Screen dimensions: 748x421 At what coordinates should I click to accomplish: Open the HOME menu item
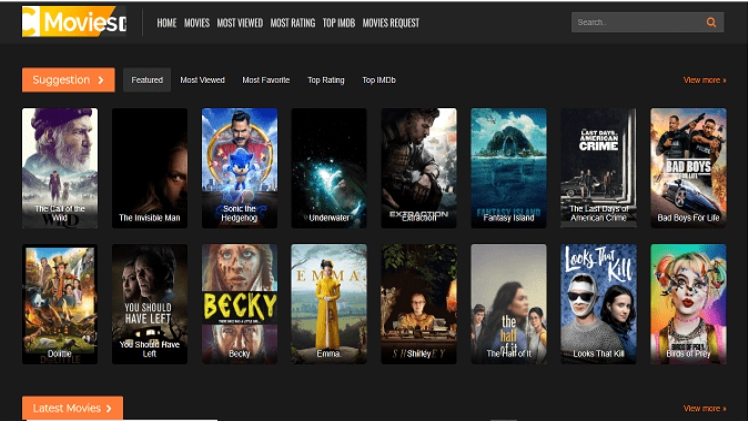166,23
